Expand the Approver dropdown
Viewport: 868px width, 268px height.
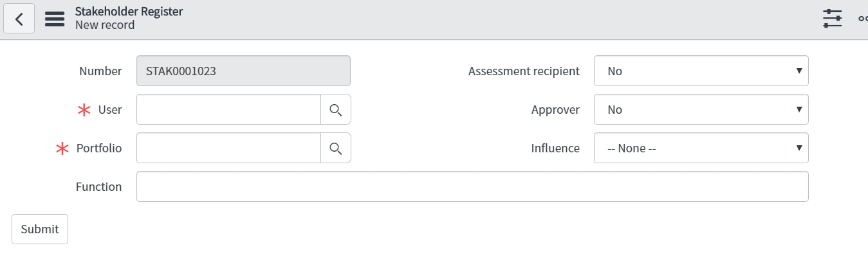(701, 110)
